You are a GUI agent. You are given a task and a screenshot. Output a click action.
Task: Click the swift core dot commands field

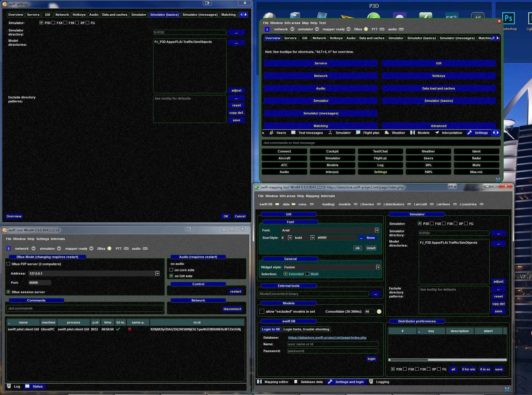[84, 308]
